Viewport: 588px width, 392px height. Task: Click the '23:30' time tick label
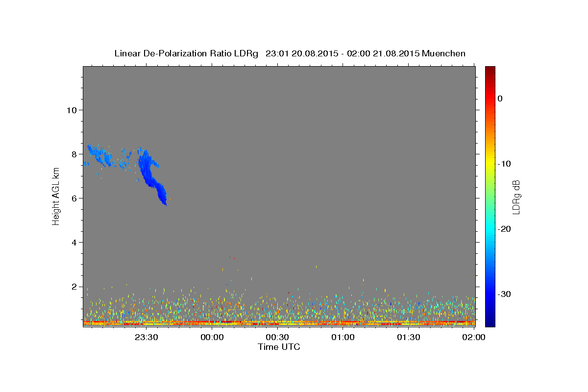[147, 337]
